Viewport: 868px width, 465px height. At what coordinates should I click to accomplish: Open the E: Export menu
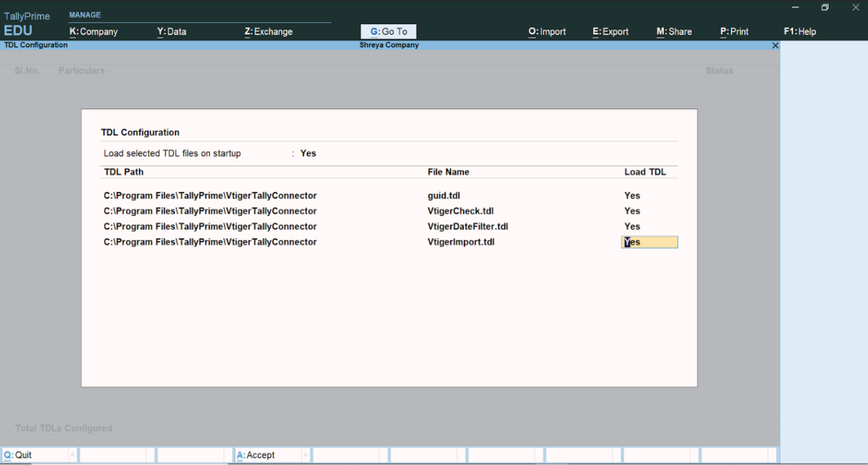click(x=611, y=31)
